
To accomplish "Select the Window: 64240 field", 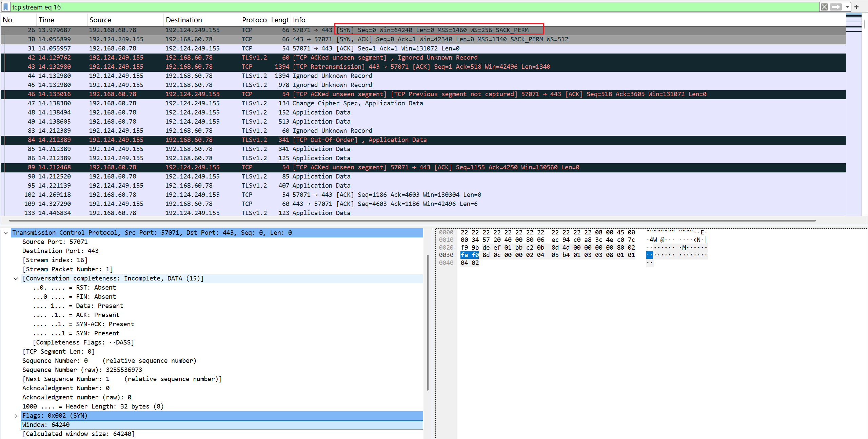I will (222, 425).
